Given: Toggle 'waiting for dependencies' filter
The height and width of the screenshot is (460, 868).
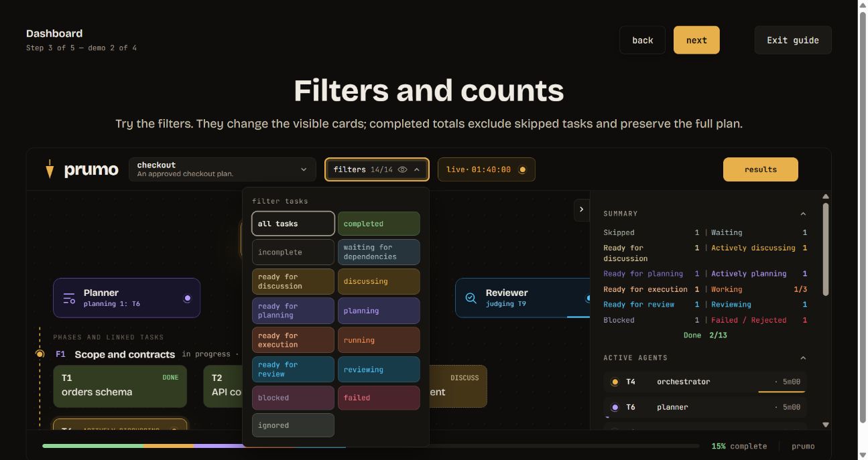Looking at the screenshot, I should [379, 252].
